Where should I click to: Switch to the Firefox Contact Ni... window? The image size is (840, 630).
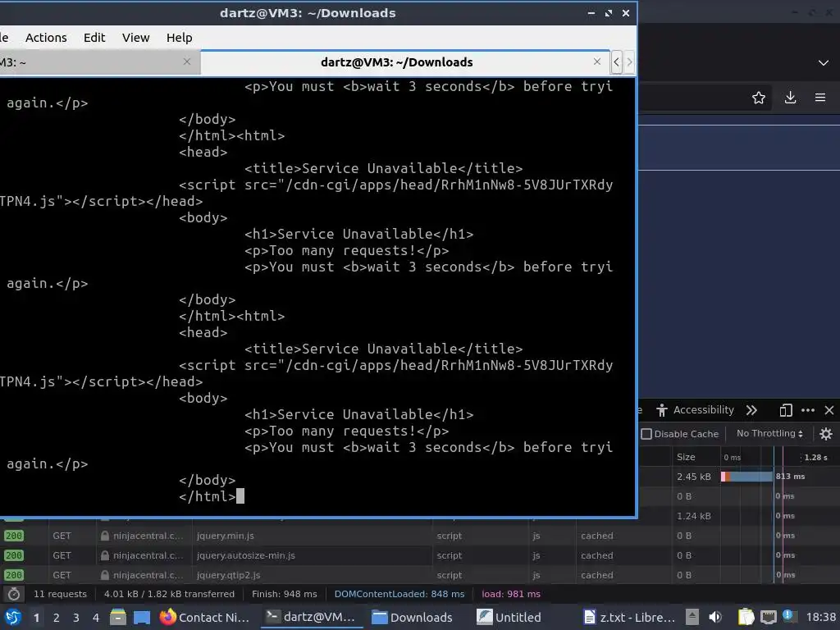point(204,617)
